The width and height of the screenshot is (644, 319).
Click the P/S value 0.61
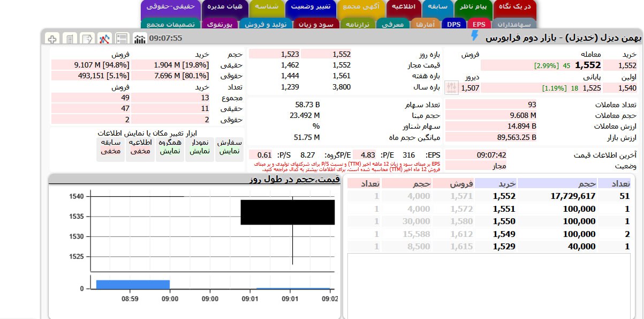[x=264, y=155]
